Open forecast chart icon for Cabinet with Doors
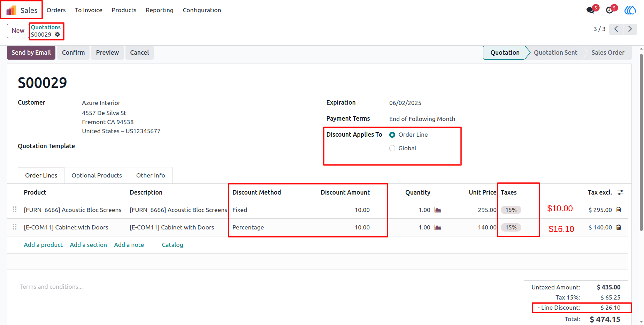Image resolution: width=644 pixels, height=325 pixels. click(x=438, y=227)
